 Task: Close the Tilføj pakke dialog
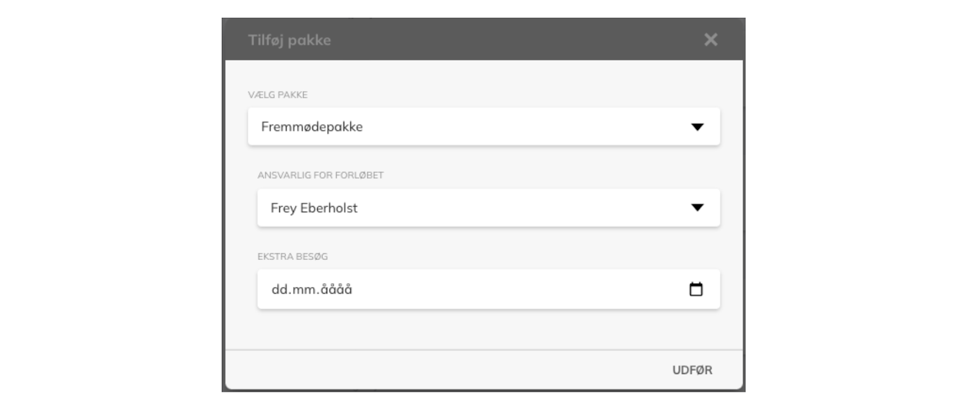tap(710, 40)
